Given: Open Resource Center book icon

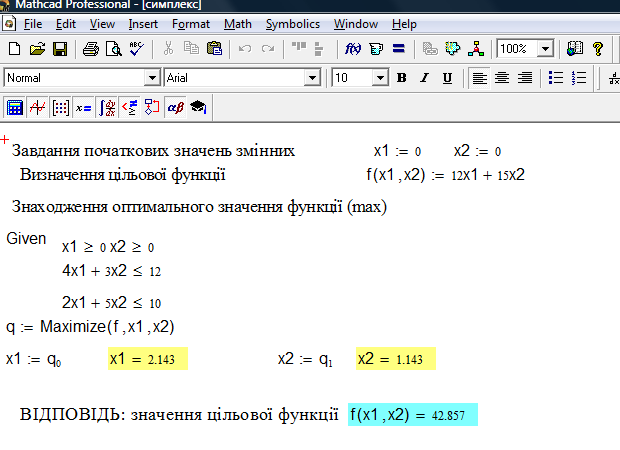Looking at the screenshot, I should coord(575,49).
